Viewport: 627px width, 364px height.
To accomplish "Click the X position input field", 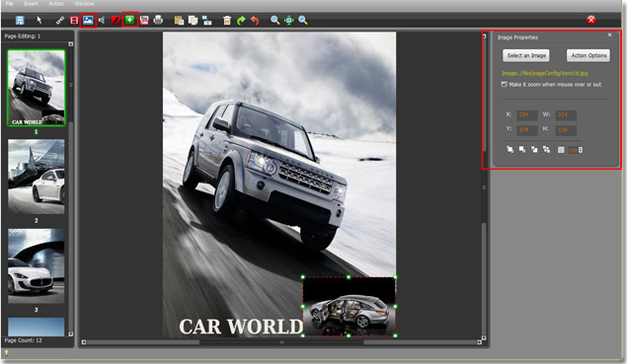I will tap(526, 115).
